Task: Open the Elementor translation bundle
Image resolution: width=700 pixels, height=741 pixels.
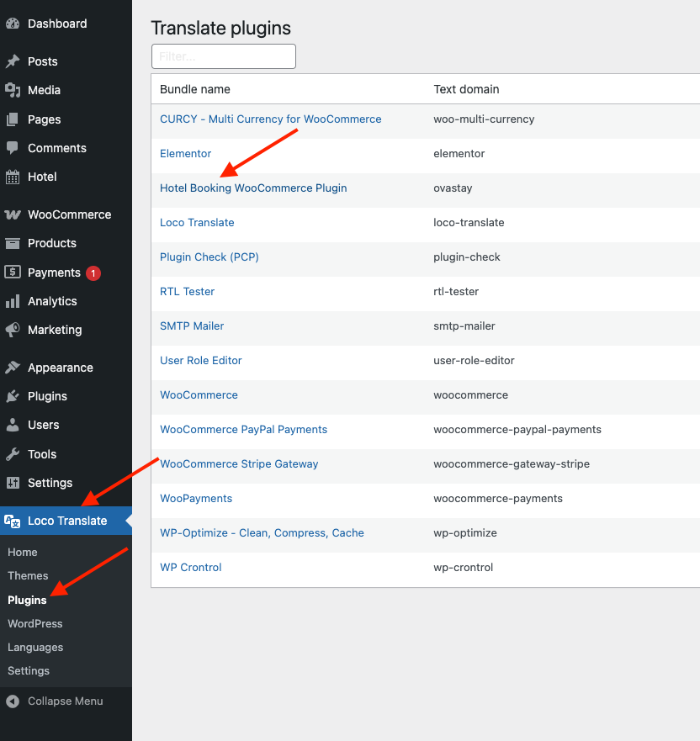Action: 186,154
